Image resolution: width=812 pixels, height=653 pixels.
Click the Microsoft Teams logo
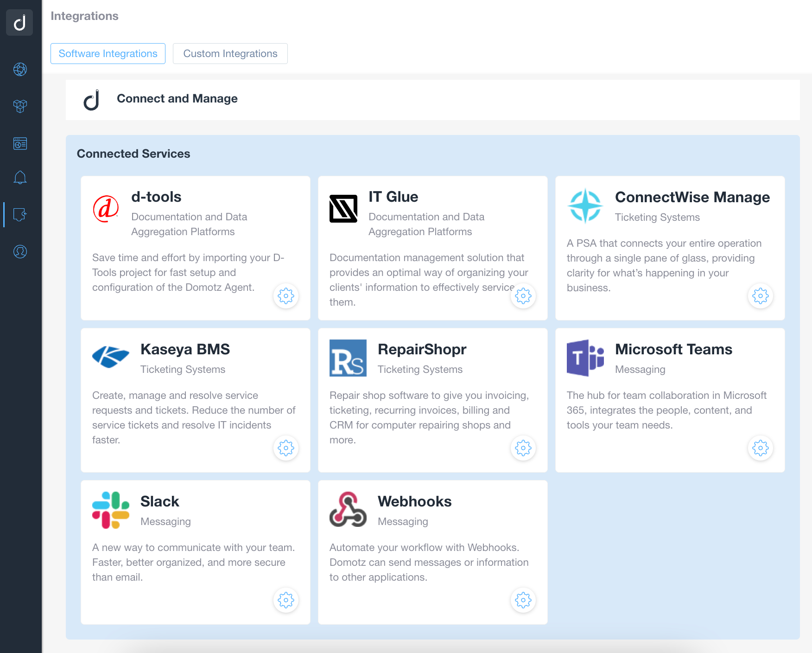tap(585, 358)
